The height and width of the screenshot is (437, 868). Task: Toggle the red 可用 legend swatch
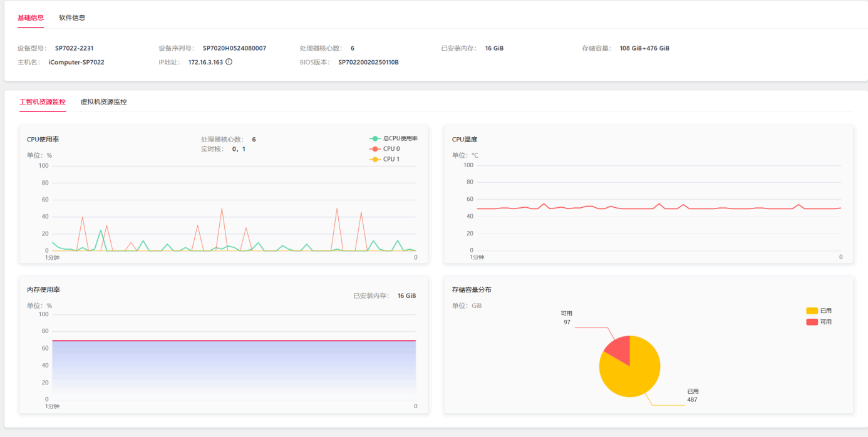pyautogui.click(x=812, y=322)
